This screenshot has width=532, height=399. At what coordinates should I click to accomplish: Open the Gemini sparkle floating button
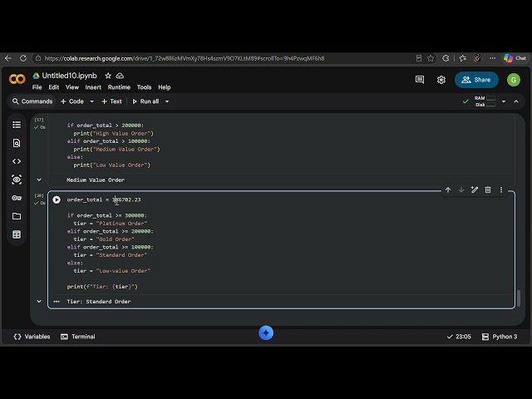(x=266, y=332)
